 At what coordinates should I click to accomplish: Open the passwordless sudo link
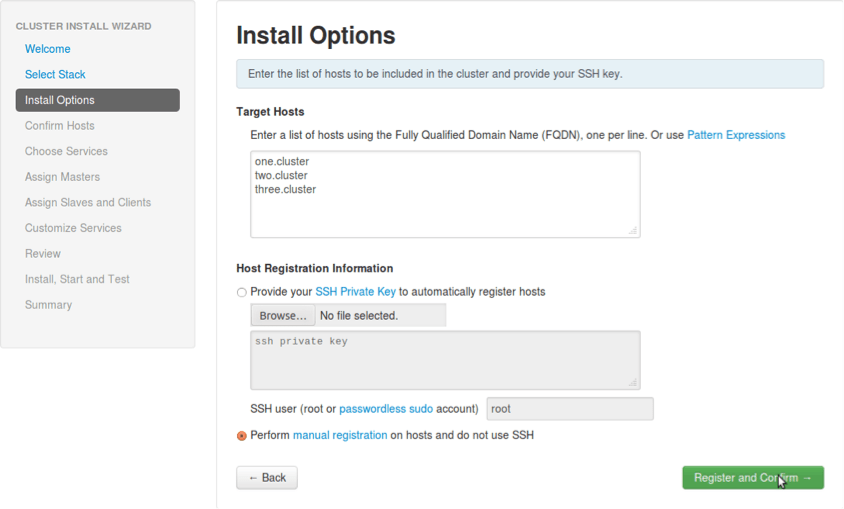[385, 409]
